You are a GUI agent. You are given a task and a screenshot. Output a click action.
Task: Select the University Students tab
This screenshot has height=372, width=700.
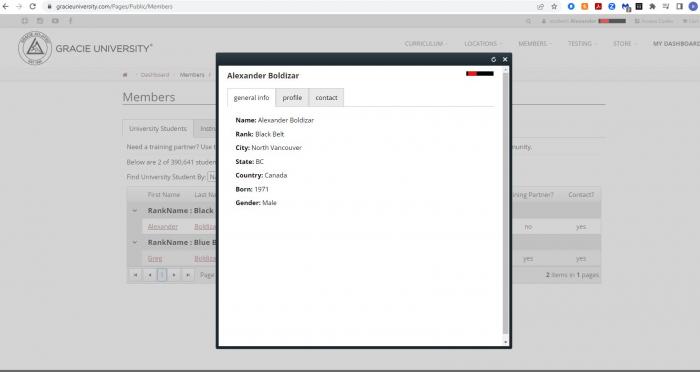click(158, 128)
